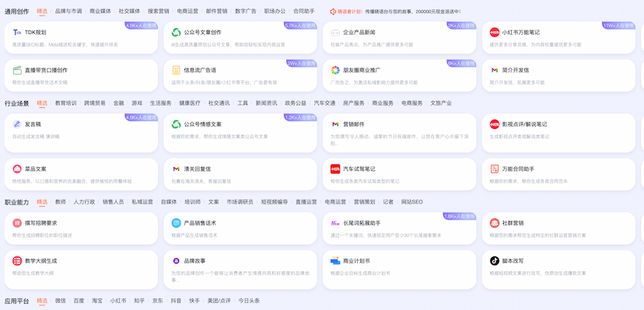Select 销售人员 profession tab
The width and height of the screenshot is (644, 310).
[113, 202]
